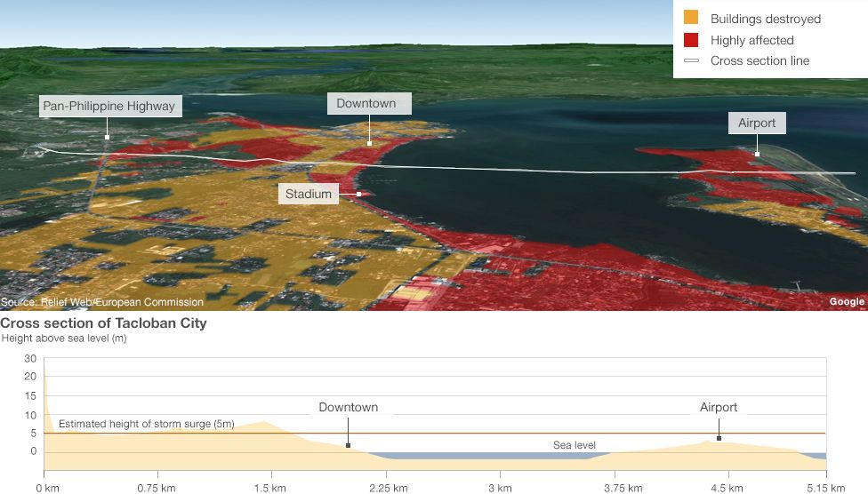Click the 30 value on the height axis
The width and height of the screenshot is (868, 494).
click(x=30, y=358)
